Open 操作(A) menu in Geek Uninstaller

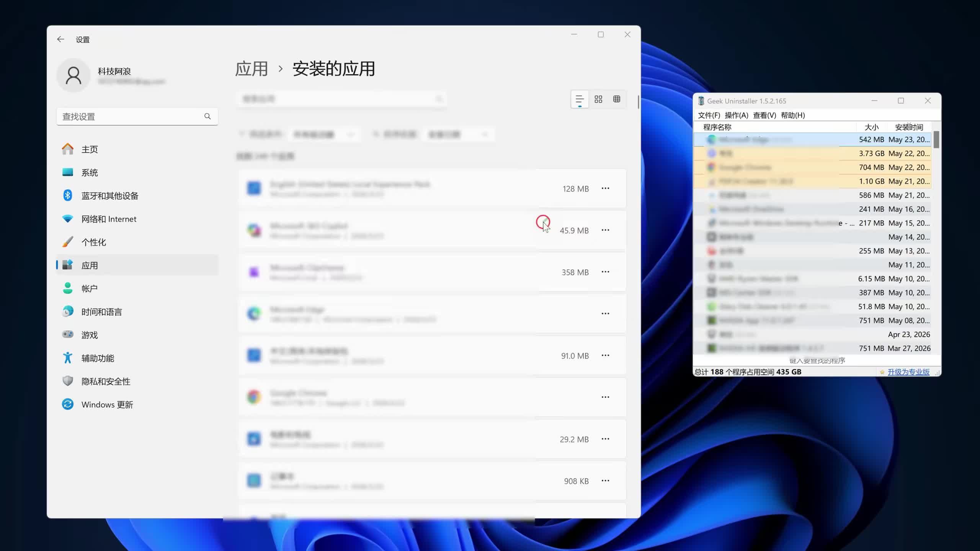pyautogui.click(x=736, y=115)
